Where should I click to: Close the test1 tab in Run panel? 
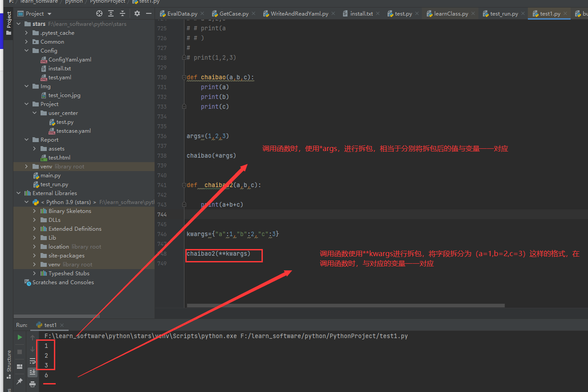click(62, 325)
